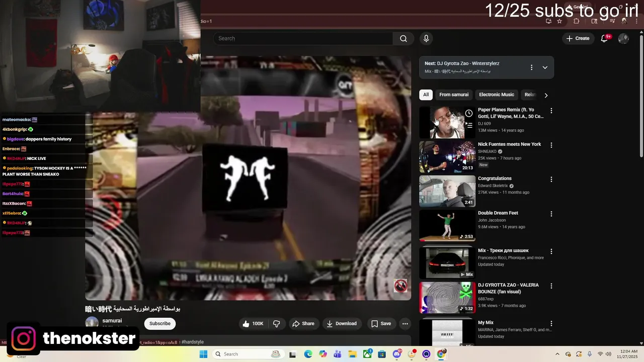644x362 pixels.
Task: Expand the Next: DJ Gyrotta Zao playlist panel
Action: pos(545,67)
